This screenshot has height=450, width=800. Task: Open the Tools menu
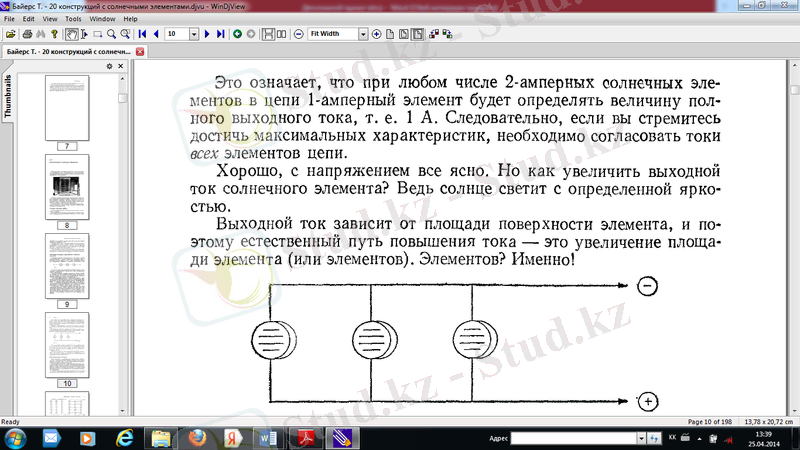(74, 19)
